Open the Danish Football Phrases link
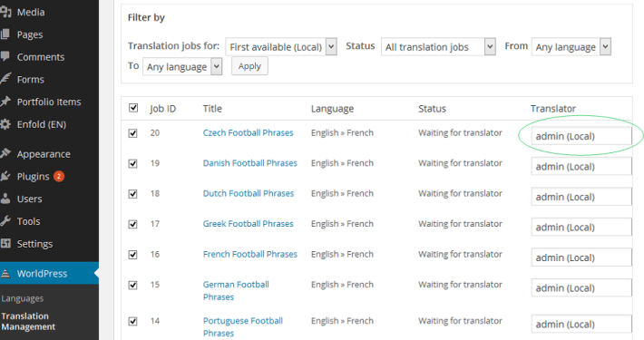 pyautogui.click(x=250, y=163)
